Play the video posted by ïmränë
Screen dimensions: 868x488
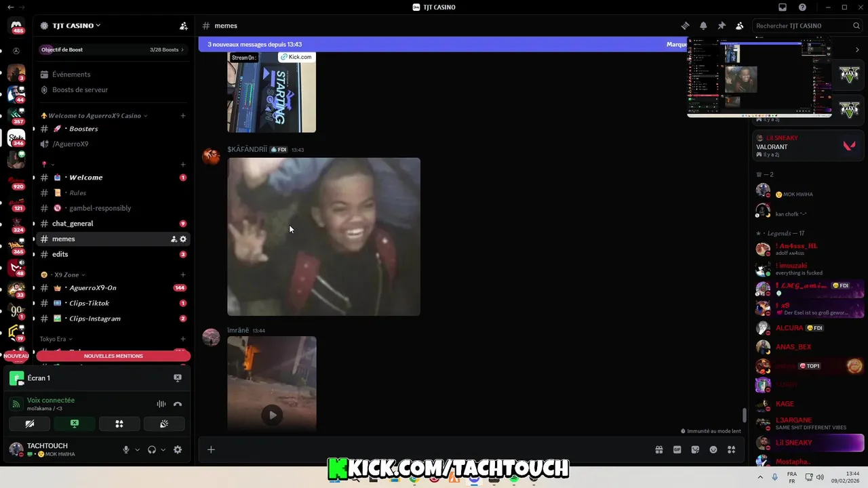[x=272, y=415]
